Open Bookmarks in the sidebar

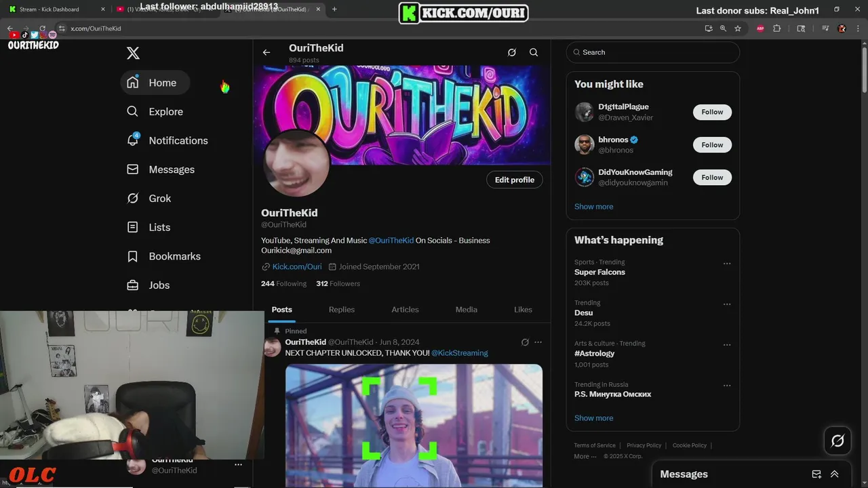coord(163,256)
